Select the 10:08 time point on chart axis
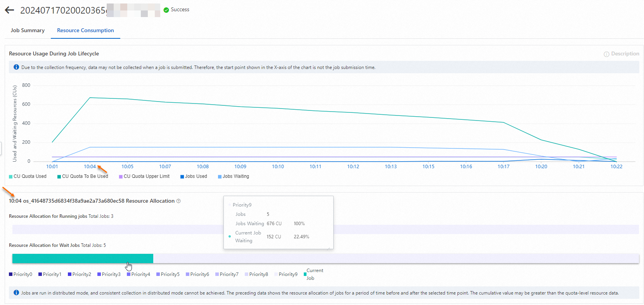The height and width of the screenshot is (305, 644). click(203, 167)
